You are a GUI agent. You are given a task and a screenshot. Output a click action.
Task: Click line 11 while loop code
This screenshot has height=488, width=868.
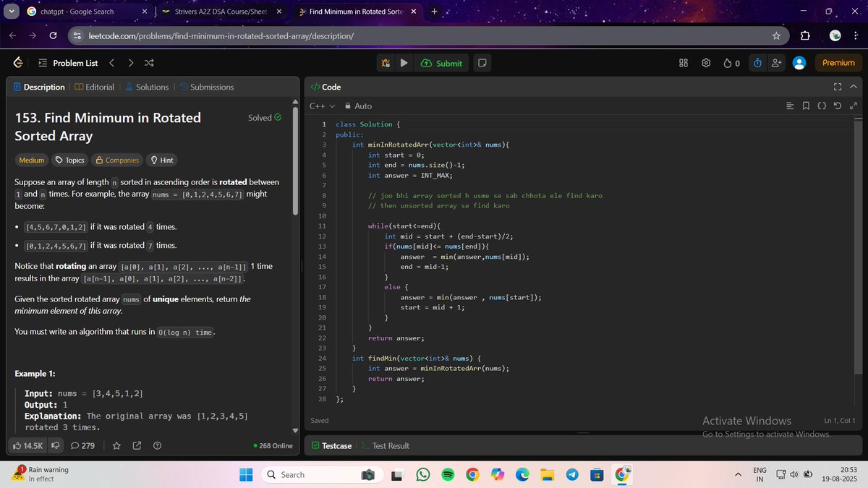coord(404,226)
